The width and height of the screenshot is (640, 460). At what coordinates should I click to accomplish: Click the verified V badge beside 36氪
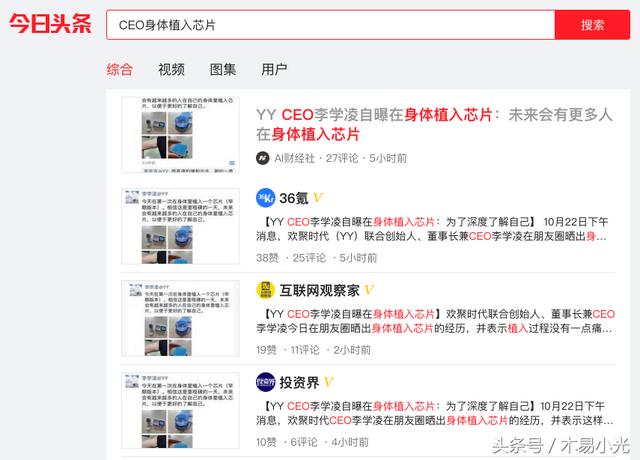318,198
